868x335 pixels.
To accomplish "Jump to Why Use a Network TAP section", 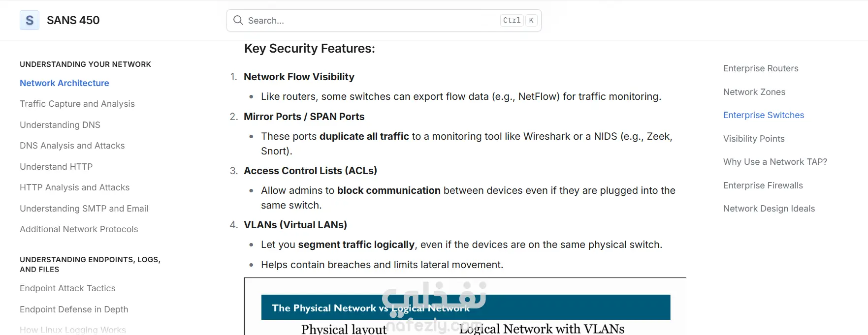I will point(775,162).
